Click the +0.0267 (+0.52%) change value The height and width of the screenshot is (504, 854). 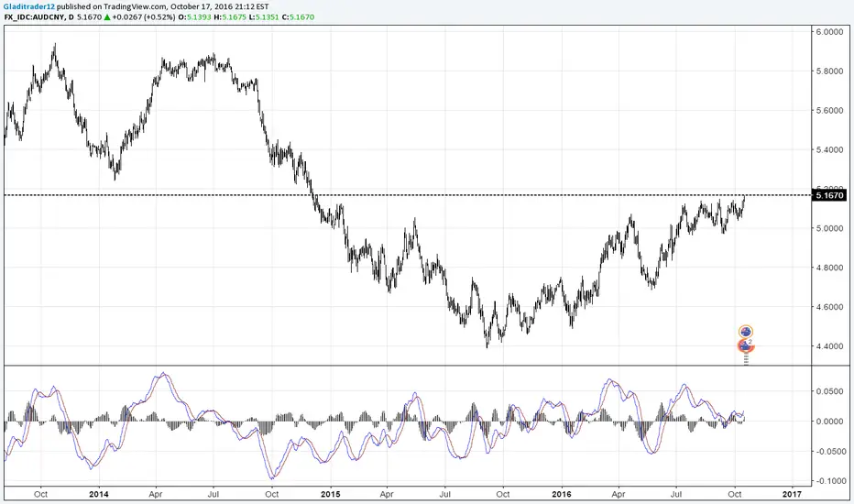pyautogui.click(x=144, y=16)
